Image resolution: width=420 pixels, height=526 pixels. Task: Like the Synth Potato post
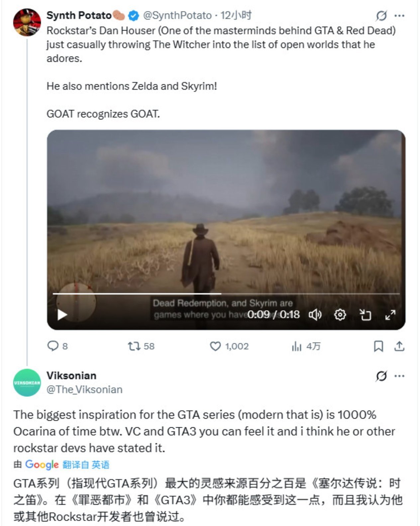[215, 346]
